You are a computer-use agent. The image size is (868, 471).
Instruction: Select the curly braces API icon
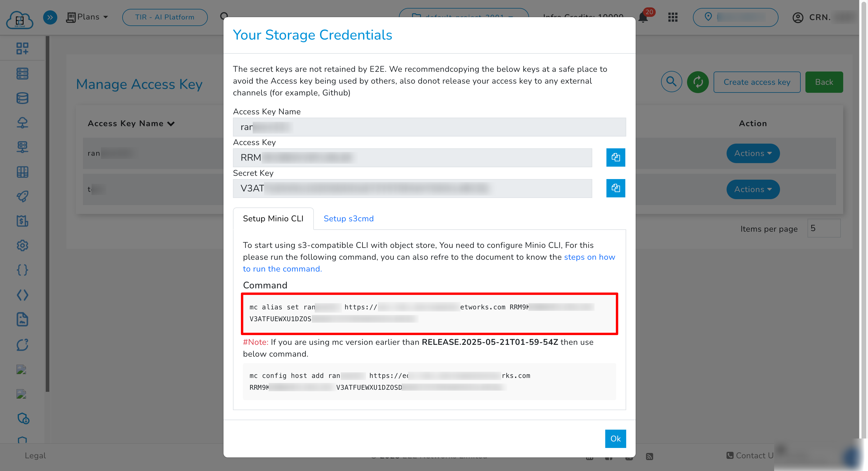pyautogui.click(x=22, y=270)
